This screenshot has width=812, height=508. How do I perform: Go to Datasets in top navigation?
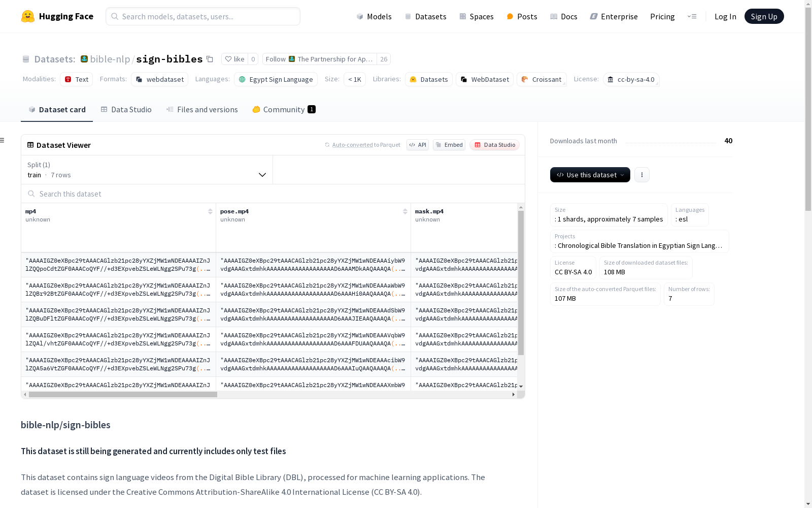point(425,16)
